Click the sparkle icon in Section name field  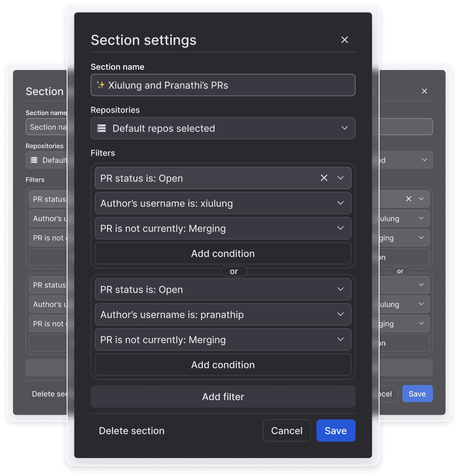click(102, 85)
